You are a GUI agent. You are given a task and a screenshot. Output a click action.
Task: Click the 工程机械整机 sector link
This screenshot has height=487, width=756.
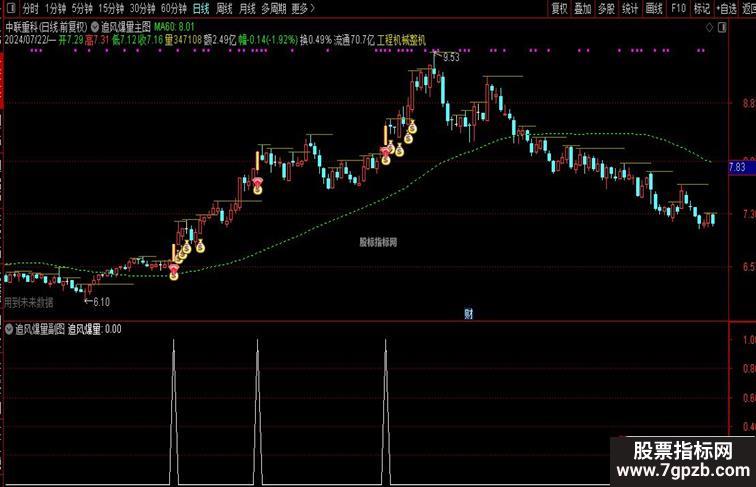(x=402, y=40)
